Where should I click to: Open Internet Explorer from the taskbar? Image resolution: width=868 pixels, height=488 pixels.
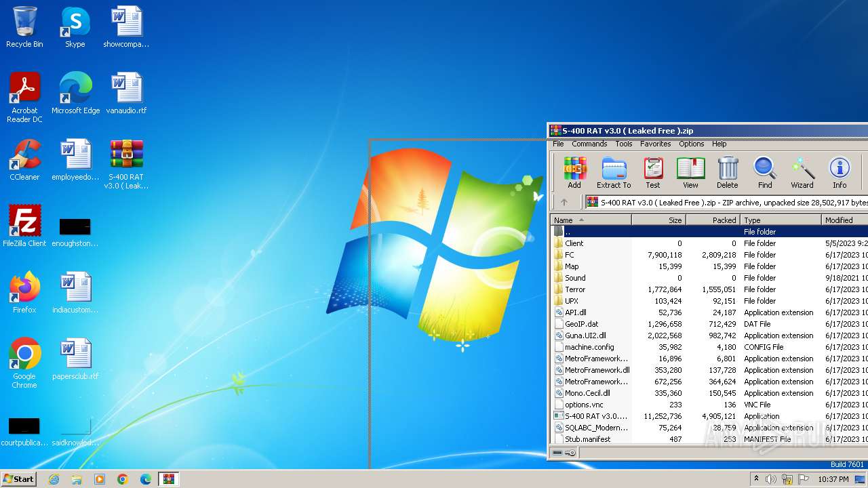[54, 479]
